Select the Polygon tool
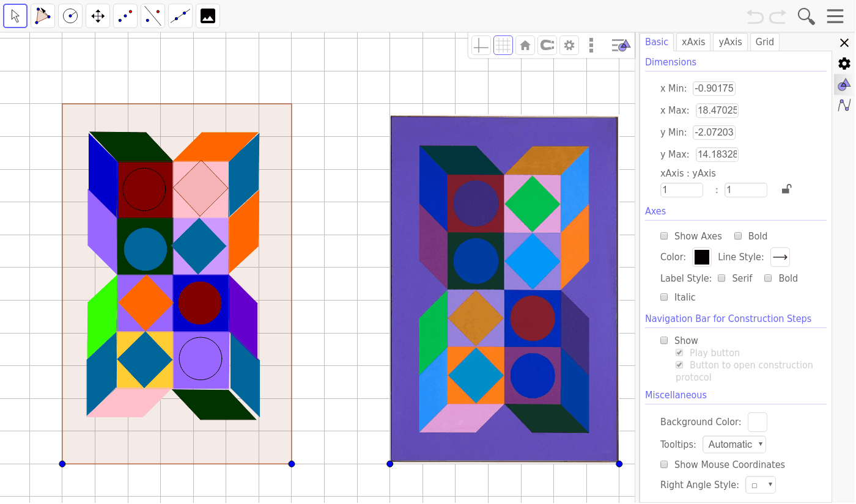This screenshot has width=856, height=504. pos(43,16)
